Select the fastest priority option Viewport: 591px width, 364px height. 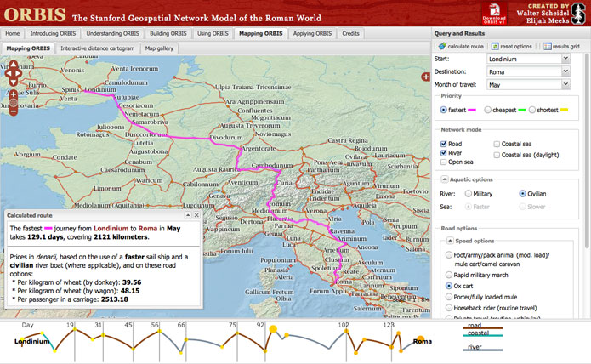(443, 110)
